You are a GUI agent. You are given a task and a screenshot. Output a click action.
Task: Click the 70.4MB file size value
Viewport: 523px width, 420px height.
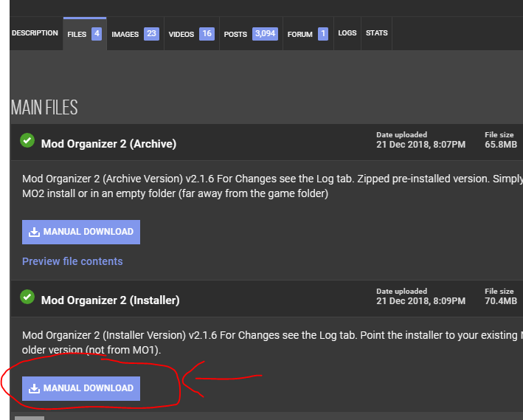501,301
